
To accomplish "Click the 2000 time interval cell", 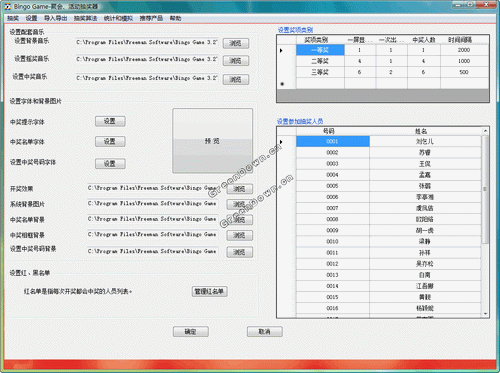I will coord(464,50).
